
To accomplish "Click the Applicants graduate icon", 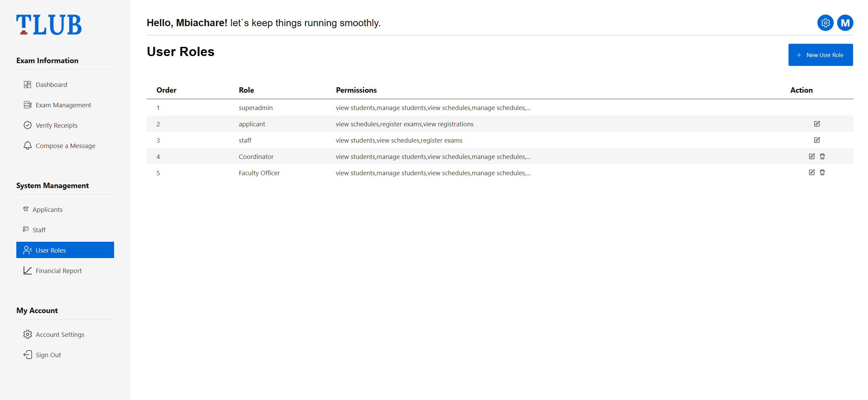I will click(26, 209).
